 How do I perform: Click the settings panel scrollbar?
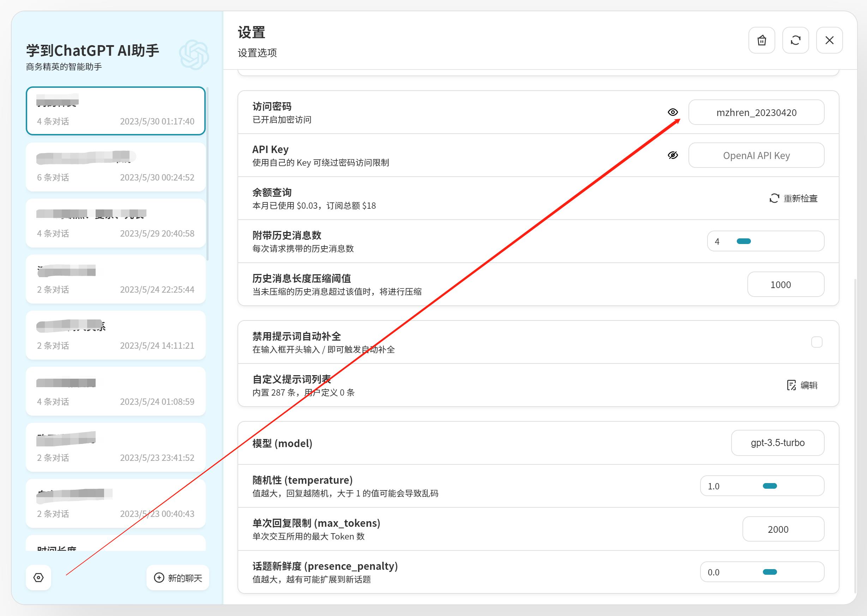[855, 435]
